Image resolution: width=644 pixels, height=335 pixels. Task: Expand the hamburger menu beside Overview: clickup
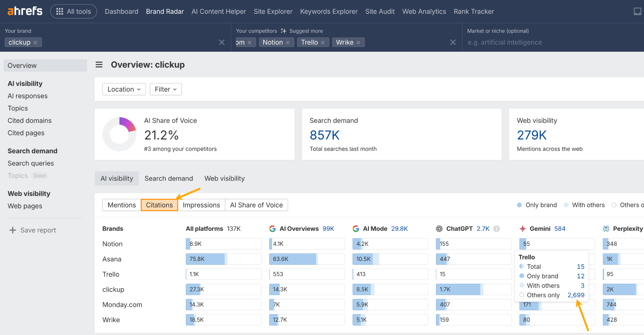pyautogui.click(x=99, y=65)
